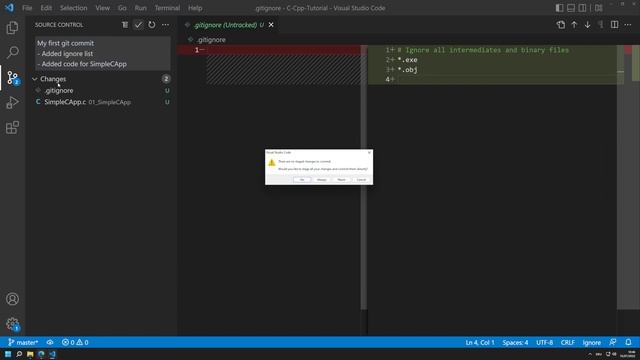The image size is (640, 360).
Task: Open editor more actions ellipsis
Action: (x=628, y=25)
